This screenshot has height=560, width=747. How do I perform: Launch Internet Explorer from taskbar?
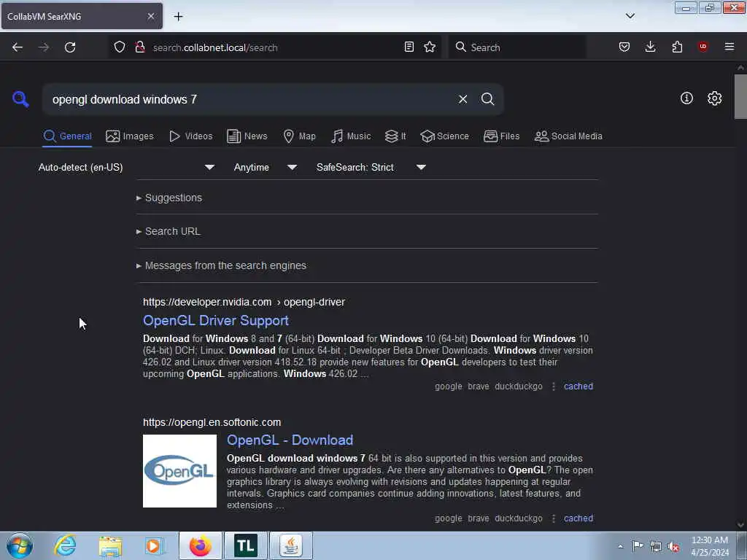tap(65, 545)
